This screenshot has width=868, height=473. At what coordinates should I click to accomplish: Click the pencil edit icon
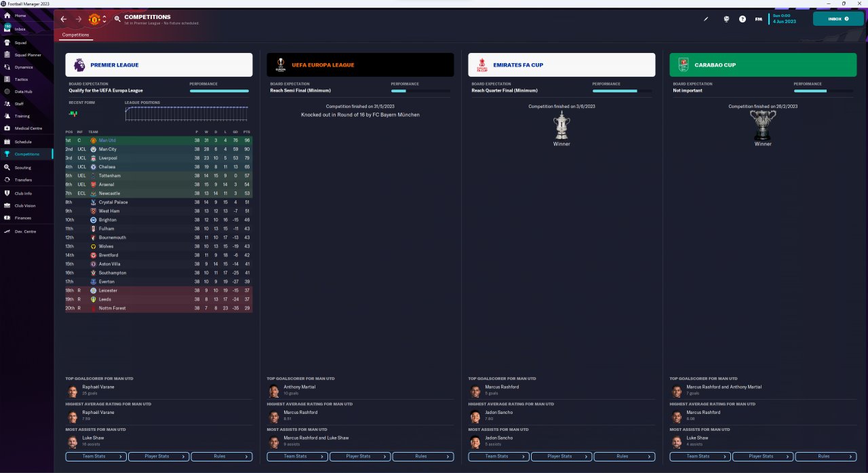[x=706, y=19]
